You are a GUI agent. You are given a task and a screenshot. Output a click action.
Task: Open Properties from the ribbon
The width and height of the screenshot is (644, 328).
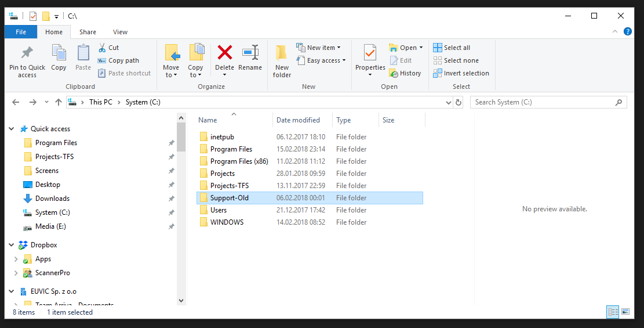(370, 53)
